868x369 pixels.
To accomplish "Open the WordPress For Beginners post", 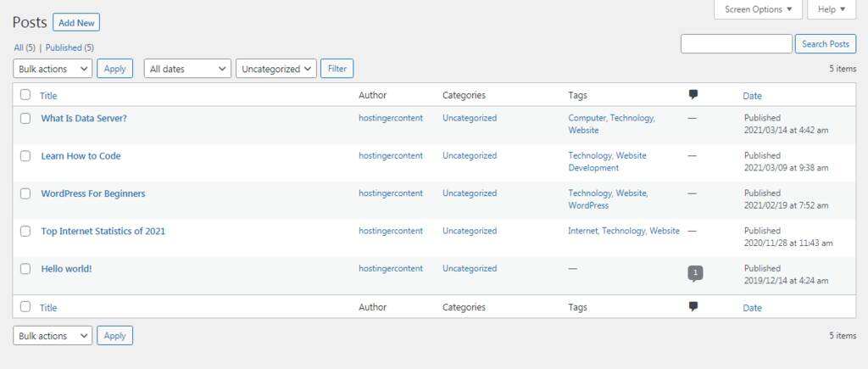I will (93, 193).
